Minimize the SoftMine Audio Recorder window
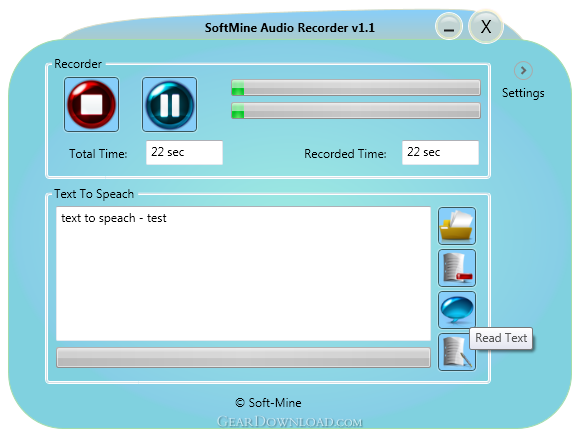Image resolution: width=580 pixels, height=430 pixels. pyautogui.click(x=449, y=27)
